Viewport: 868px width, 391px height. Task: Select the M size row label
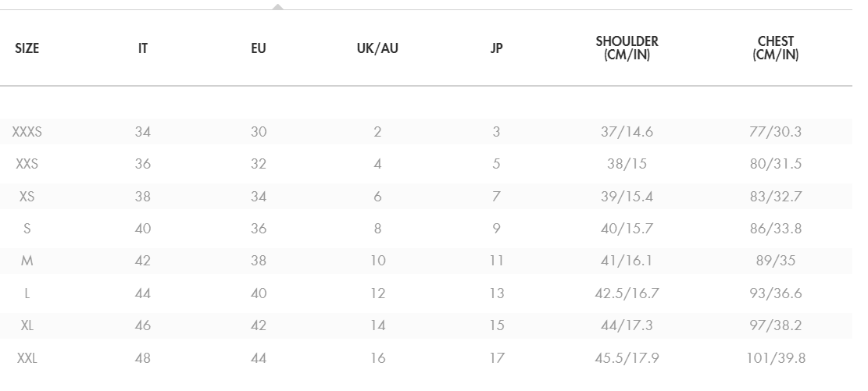click(27, 261)
